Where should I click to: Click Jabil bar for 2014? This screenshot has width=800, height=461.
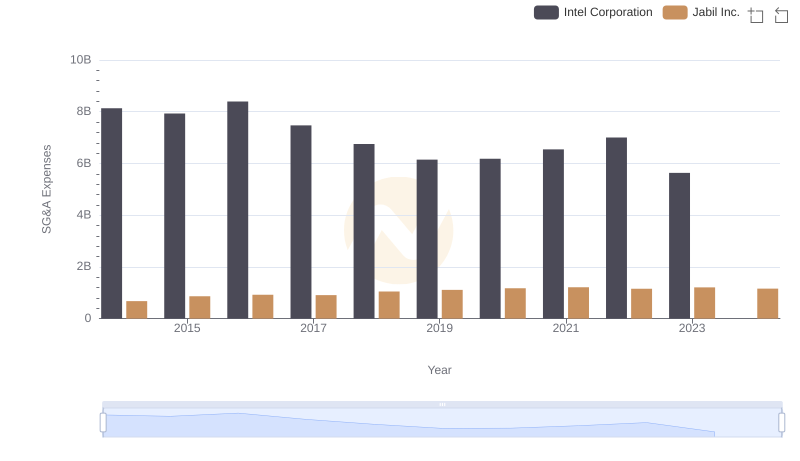(x=137, y=310)
